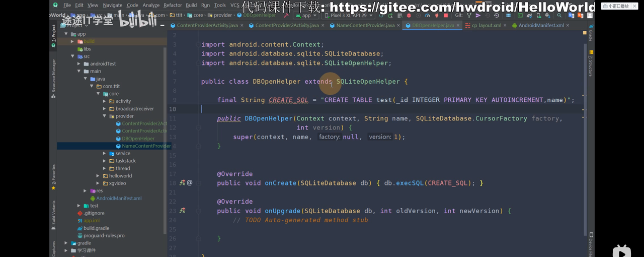
Task: Open the Build Variants side panel
Action: coord(53,215)
